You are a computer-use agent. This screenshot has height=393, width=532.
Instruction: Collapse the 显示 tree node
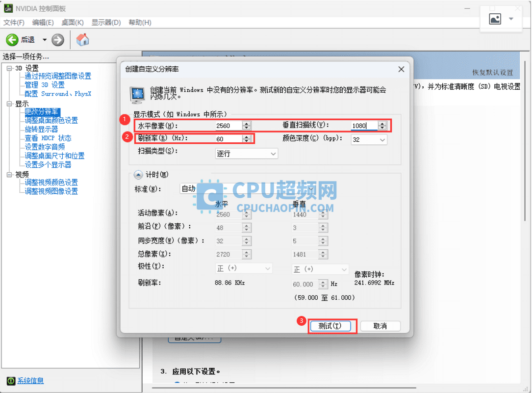point(9,104)
